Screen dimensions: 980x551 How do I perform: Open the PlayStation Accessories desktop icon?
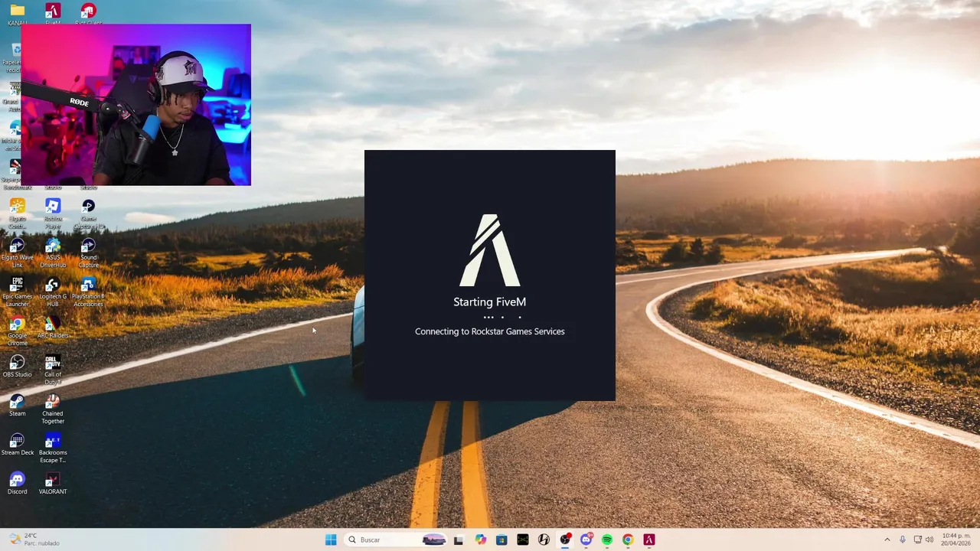(x=88, y=292)
